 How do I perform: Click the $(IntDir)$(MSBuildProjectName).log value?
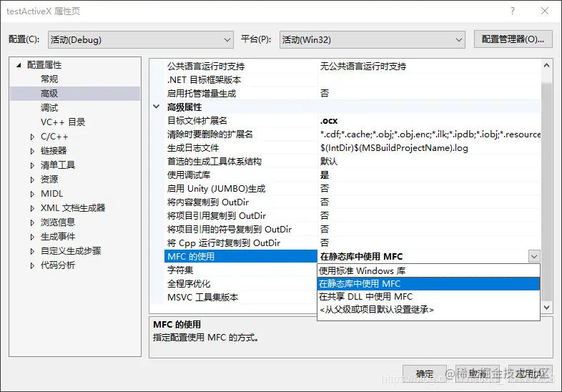[394, 148]
